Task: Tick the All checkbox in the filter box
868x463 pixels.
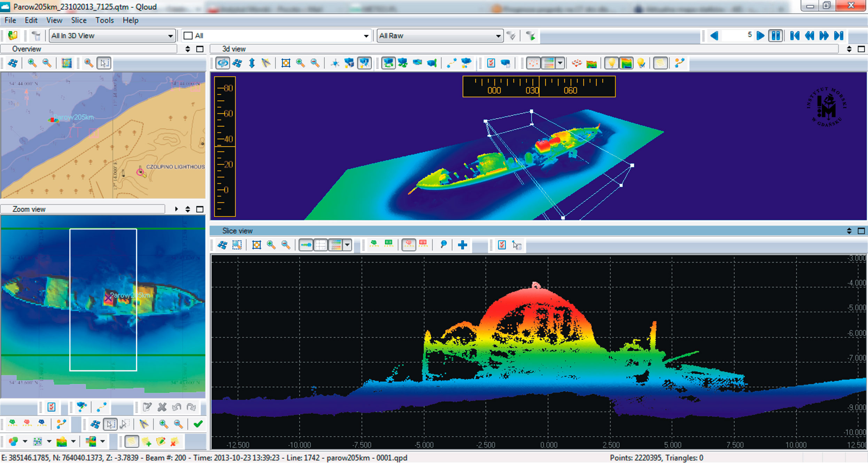Action: pos(188,36)
